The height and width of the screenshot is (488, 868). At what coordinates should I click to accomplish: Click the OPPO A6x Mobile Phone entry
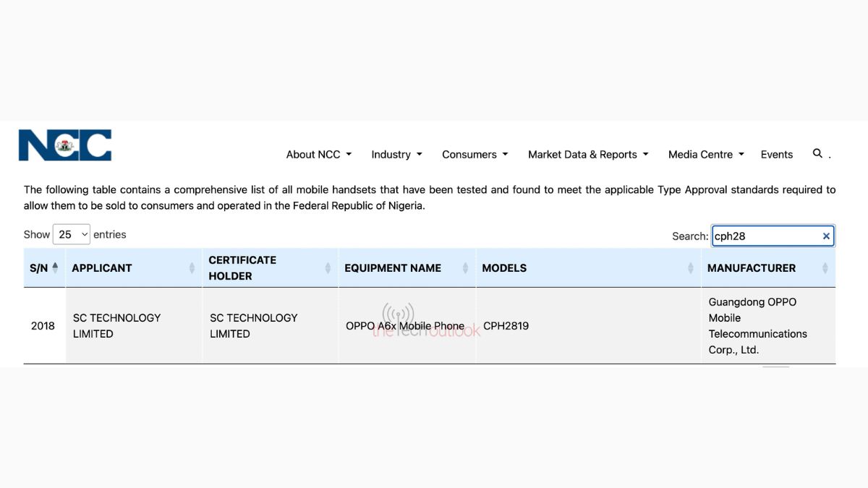[404, 326]
